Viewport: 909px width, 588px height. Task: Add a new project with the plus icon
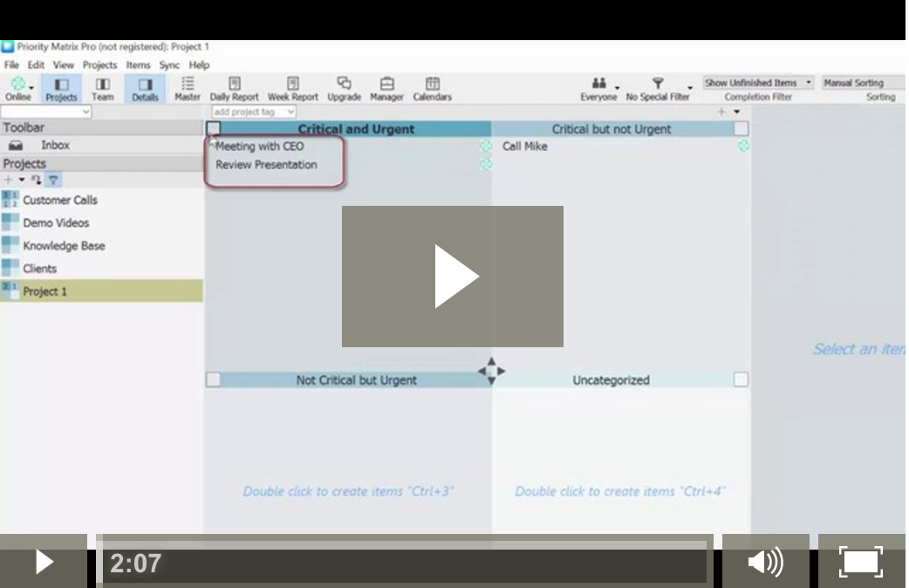click(x=7, y=180)
